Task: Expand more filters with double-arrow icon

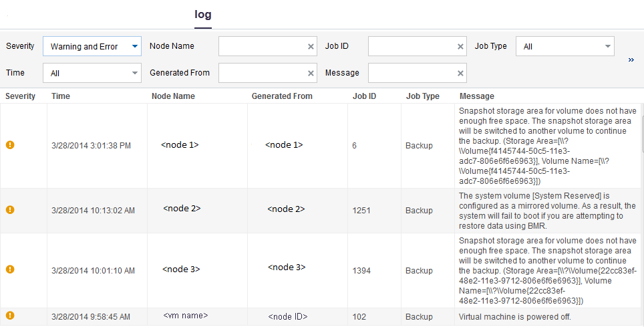Action: pyautogui.click(x=631, y=60)
